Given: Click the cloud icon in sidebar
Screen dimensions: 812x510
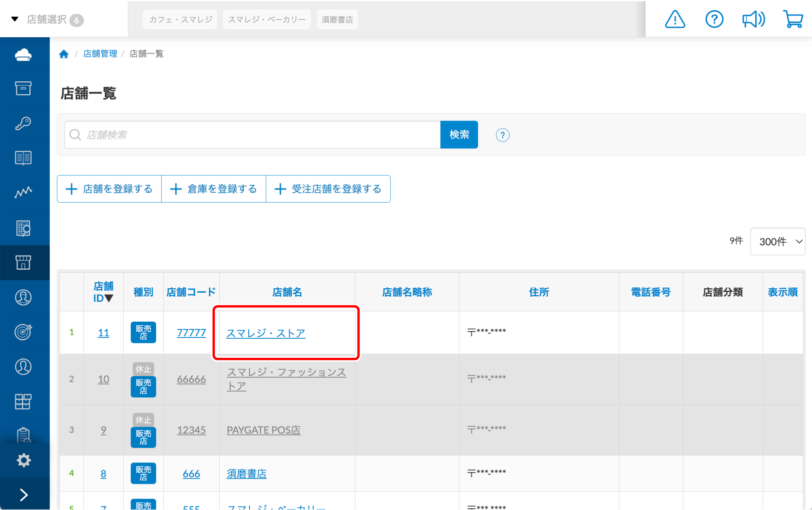Looking at the screenshot, I should [23, 54].
